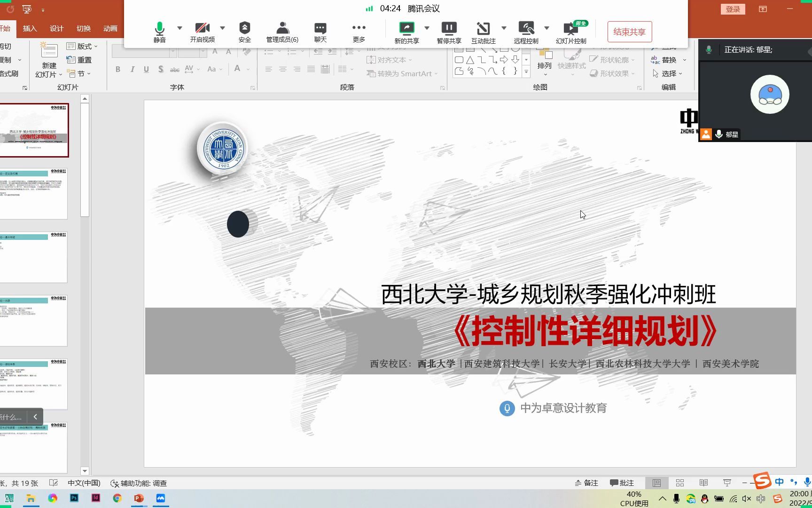The image size is (812, 508).
Task: Switch to slide sorter view icon
Action: point(679,483)
